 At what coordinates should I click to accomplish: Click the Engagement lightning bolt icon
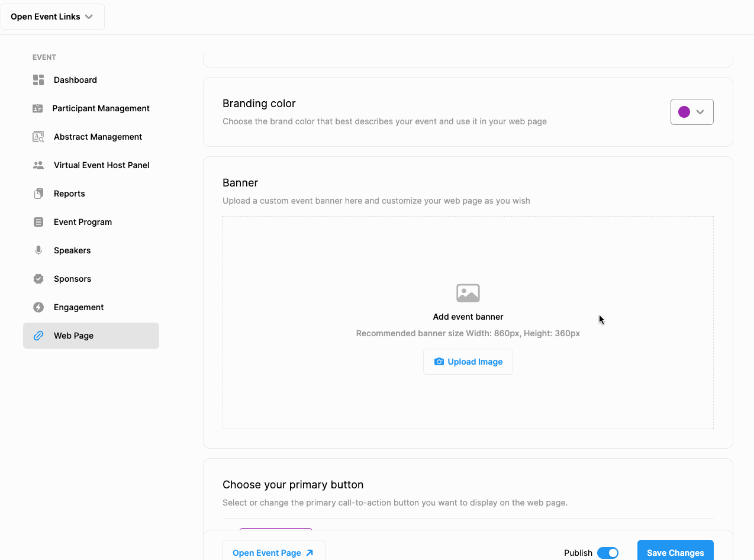point(38,307)
